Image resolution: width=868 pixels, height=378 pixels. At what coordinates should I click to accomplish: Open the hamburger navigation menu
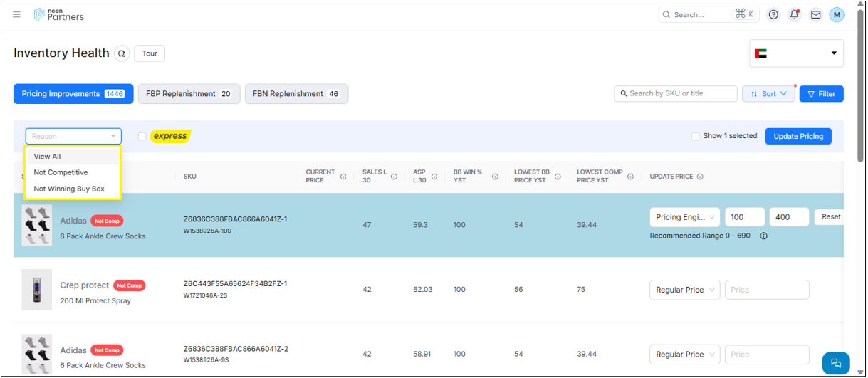pos(17,14)
